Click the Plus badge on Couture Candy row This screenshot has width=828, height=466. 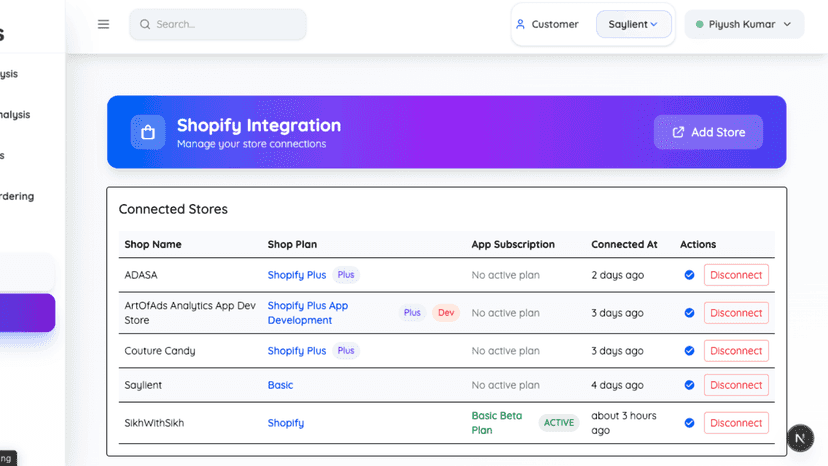point(346,351)
